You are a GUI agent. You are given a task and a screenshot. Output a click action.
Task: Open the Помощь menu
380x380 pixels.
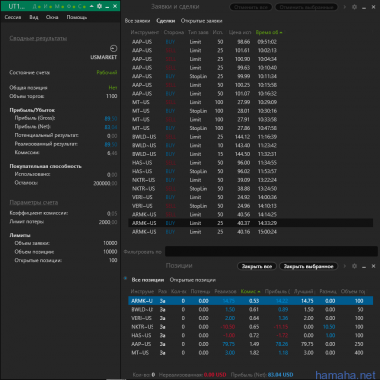click(x=77, y=17)
